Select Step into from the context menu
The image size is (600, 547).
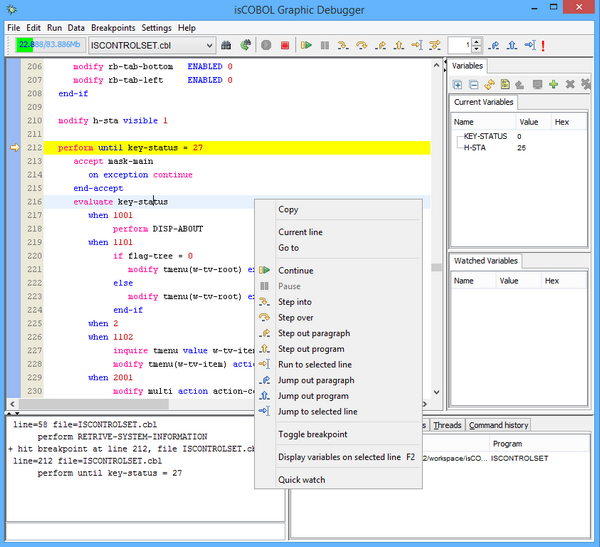294,302
